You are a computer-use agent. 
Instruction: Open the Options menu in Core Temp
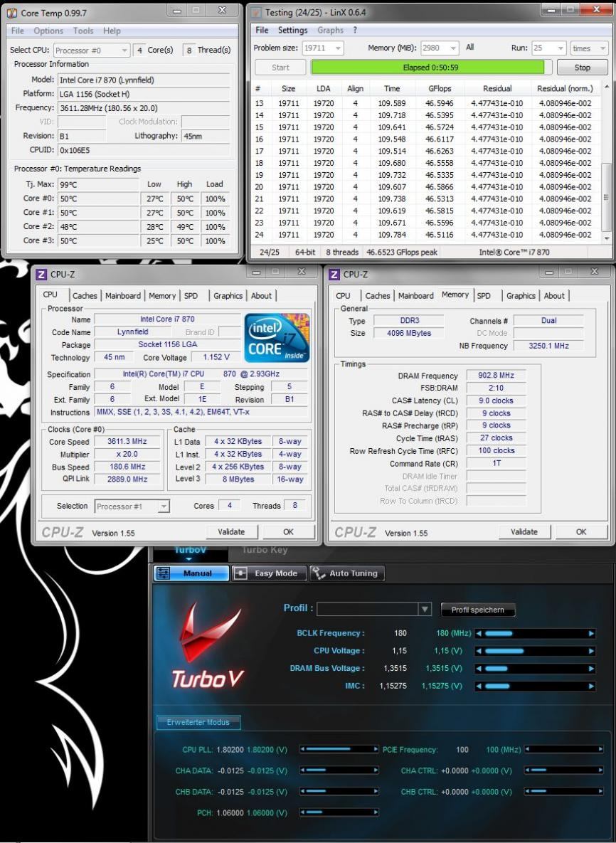pos(48,31)
